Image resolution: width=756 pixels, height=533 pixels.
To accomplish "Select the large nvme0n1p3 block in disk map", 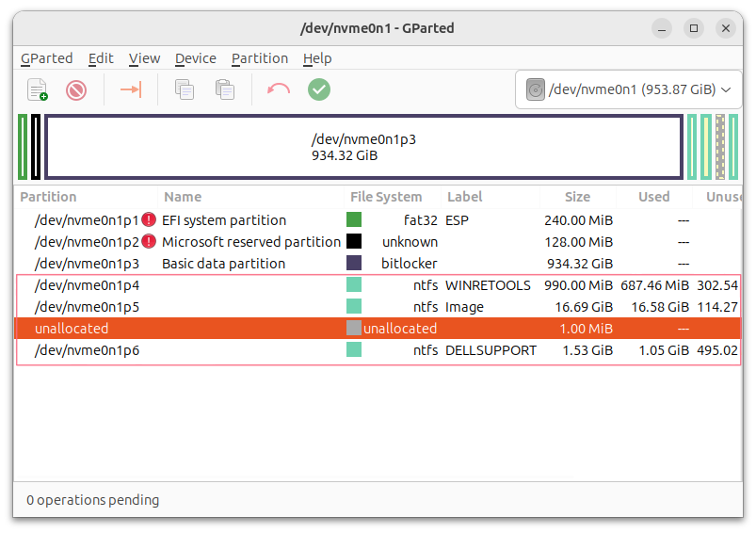I will 363,147.
